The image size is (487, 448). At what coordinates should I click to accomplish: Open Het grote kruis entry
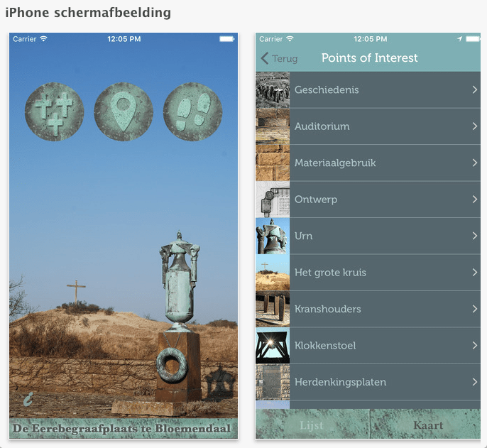coord(368,273)
